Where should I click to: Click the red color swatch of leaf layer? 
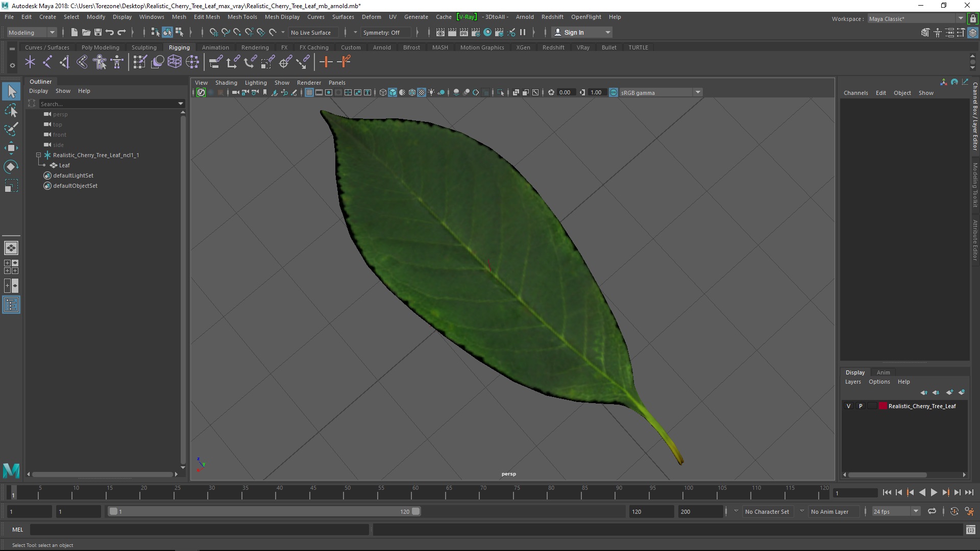pyautogui.click(x=883, y=406)
